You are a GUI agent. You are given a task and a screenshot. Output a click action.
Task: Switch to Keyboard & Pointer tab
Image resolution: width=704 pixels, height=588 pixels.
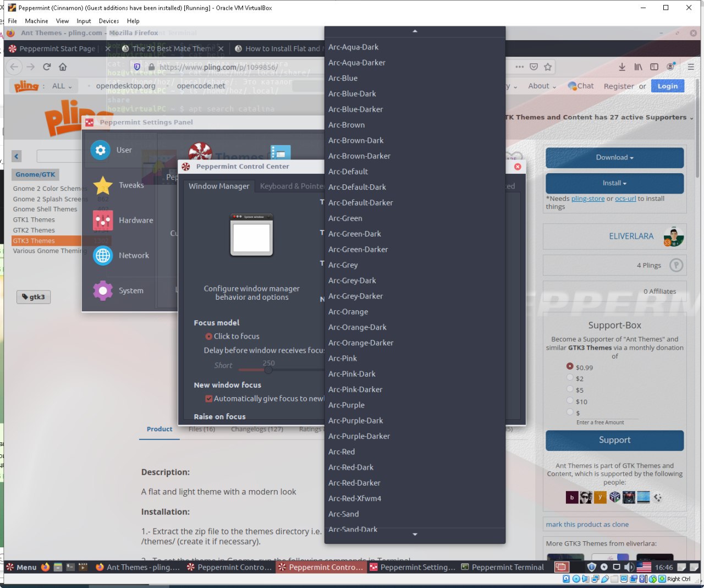point(291,186)
